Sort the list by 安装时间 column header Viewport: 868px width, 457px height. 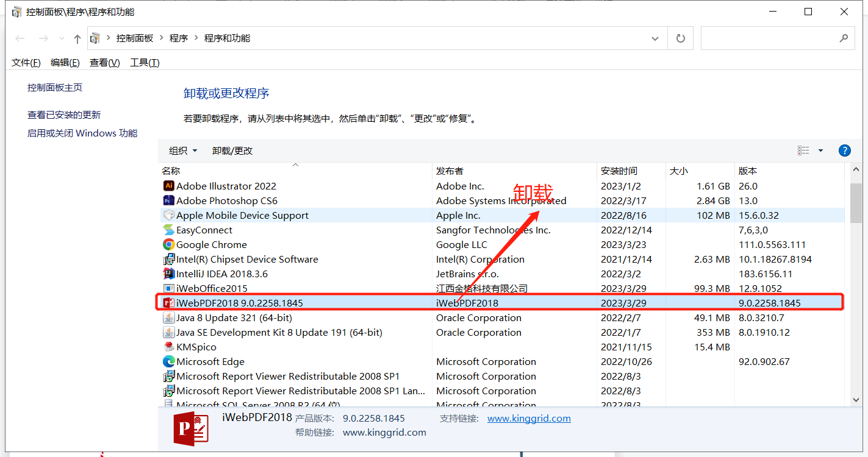[631, 171]
